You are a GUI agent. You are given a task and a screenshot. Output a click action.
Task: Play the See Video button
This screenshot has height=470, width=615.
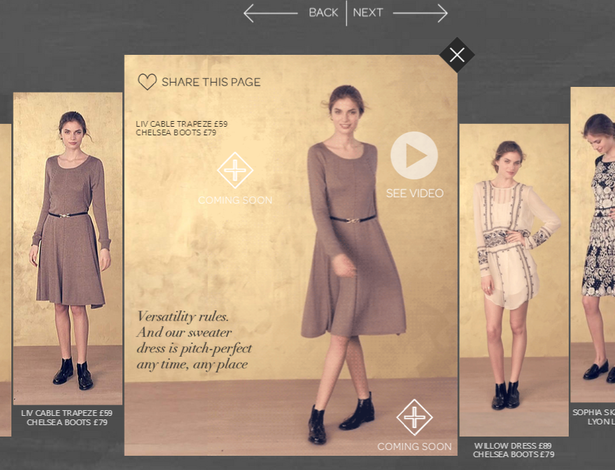tap(414, 155)
